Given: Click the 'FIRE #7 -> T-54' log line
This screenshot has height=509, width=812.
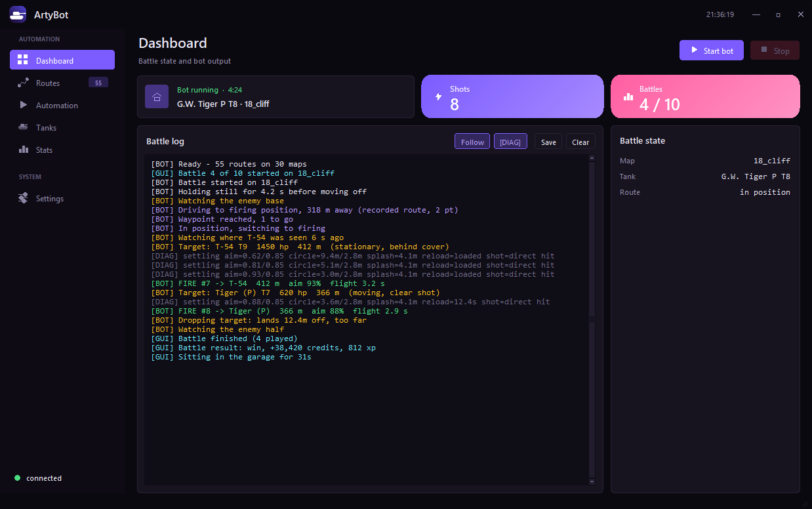Looking at the screenshot, I should coord(268,283).
